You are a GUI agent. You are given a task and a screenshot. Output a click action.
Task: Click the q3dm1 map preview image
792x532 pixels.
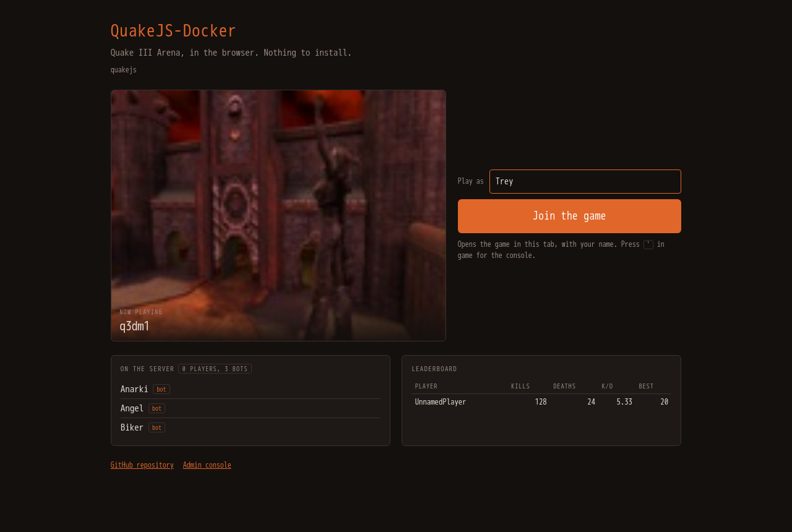tap(278, 215)
